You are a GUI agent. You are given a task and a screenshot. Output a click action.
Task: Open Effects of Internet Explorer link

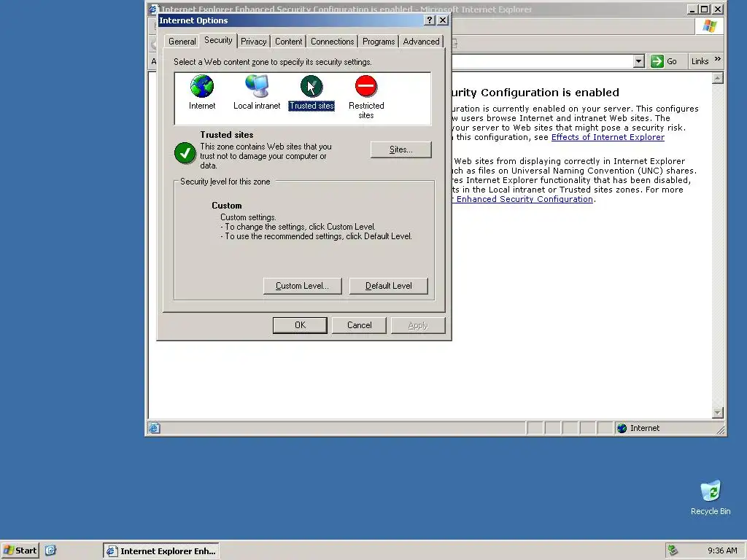point(608,137)
